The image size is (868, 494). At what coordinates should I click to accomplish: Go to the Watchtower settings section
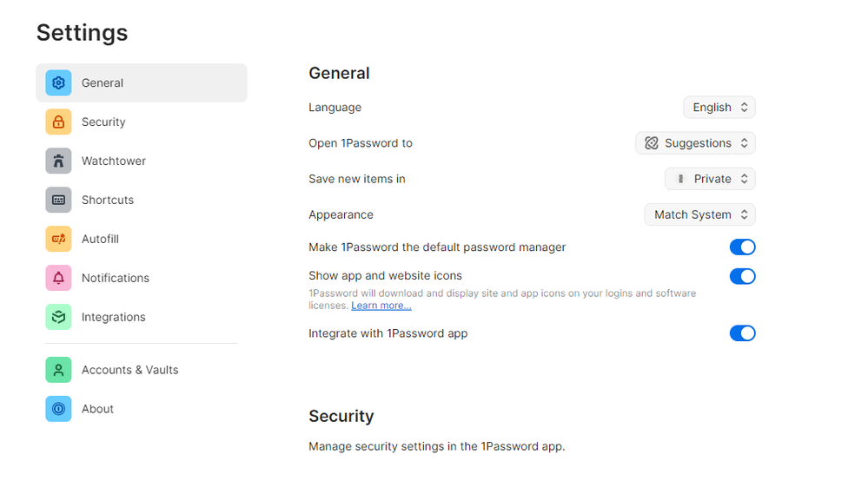tap(113, 161)
